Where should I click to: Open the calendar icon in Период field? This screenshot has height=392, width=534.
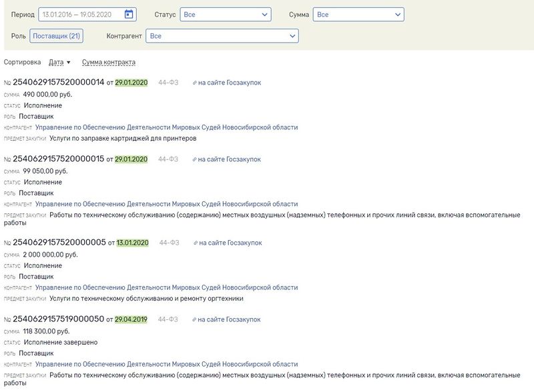129,14
